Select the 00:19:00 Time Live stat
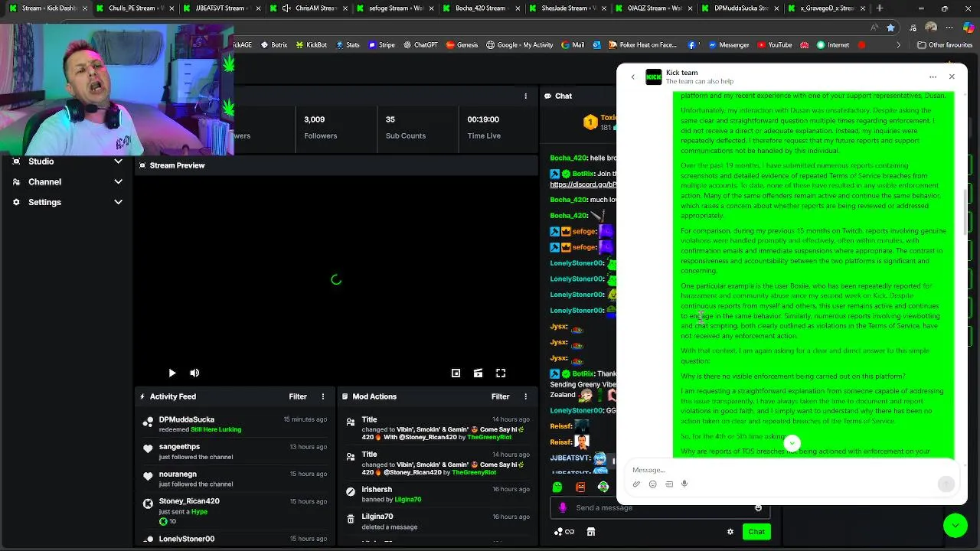Viewport: 980px width, 551px height. [483, 127]
